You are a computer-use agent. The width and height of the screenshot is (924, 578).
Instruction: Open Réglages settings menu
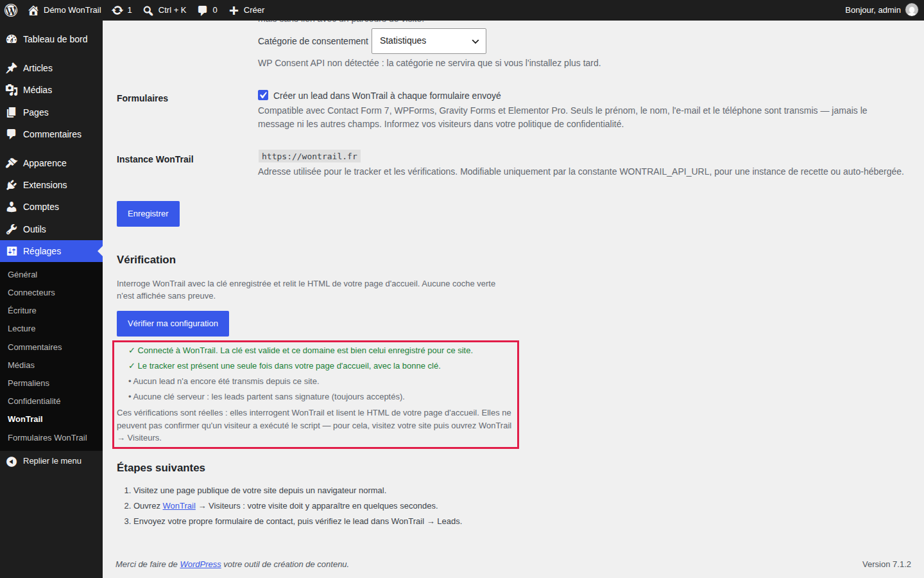(51, 251)
